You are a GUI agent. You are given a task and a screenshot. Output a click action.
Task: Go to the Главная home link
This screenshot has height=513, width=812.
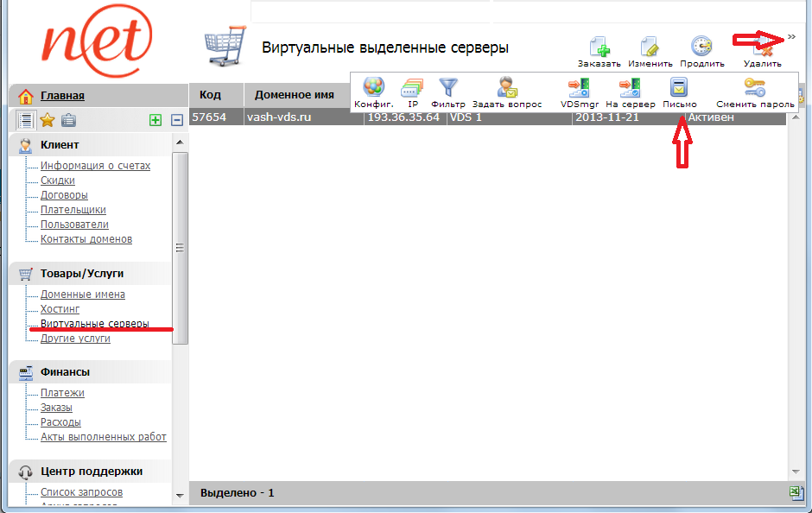[62, 96]
